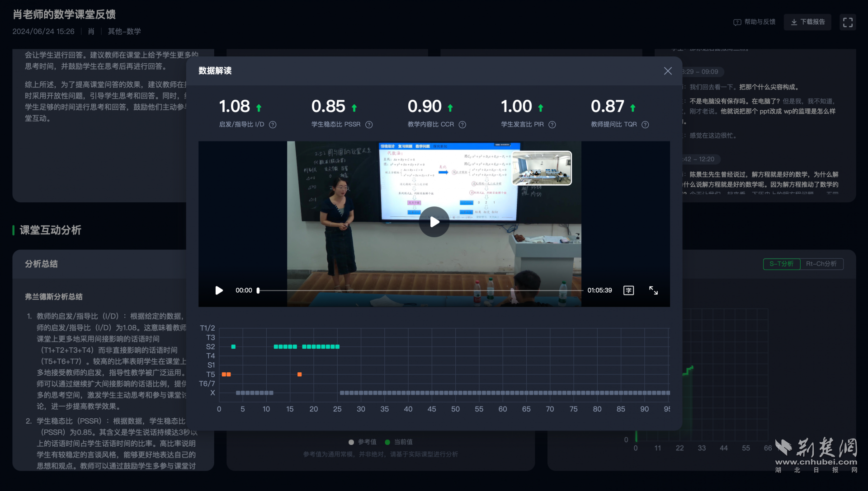This screenshot has width=868, height=491.
Task: Click help icon next to 教师提问比 TQR
Action: click(x=645, y=125)
